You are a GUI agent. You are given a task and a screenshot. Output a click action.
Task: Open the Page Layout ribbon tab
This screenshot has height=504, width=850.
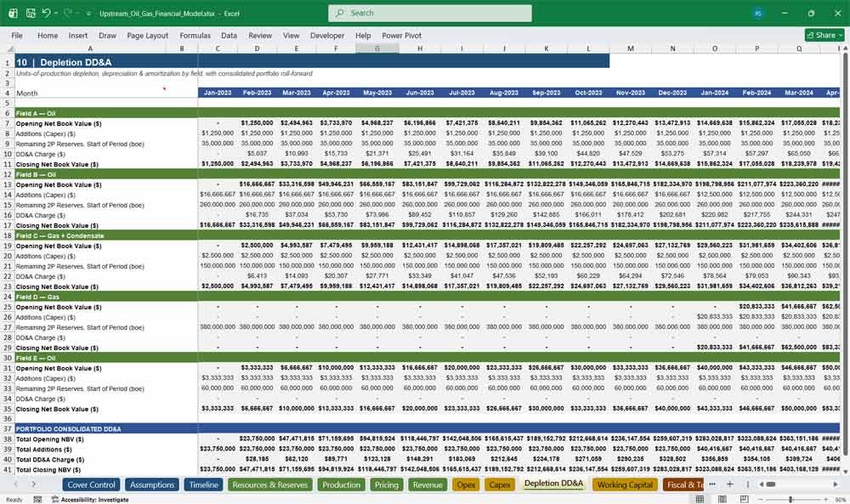pos(147,35)
